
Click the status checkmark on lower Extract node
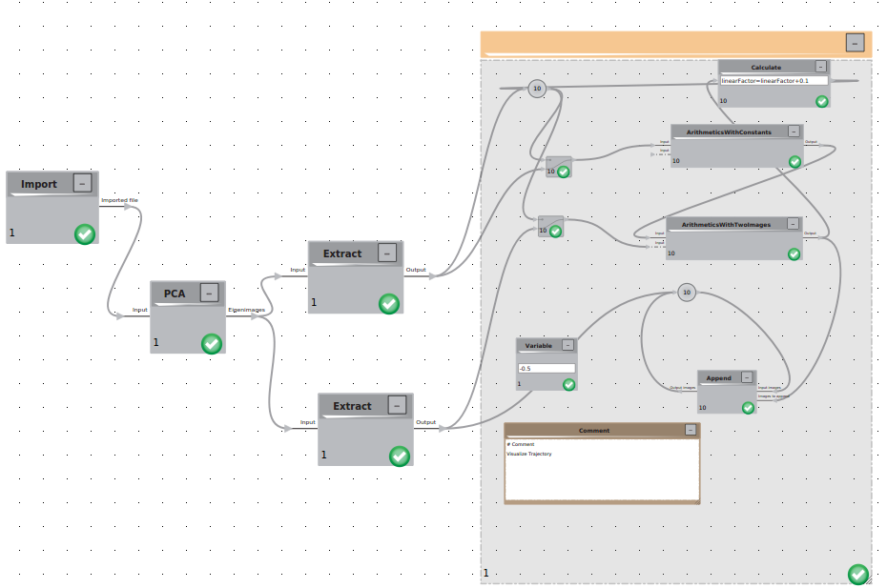[x=400, y=456]
